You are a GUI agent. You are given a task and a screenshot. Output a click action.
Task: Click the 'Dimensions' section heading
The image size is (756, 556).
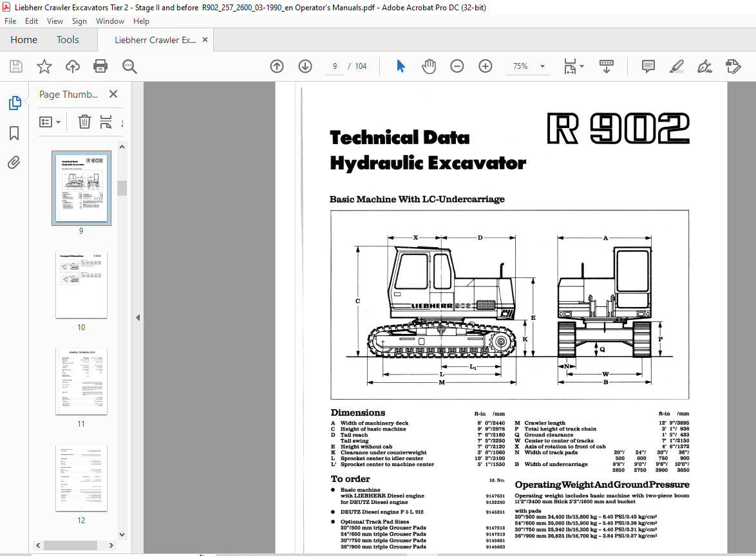[358, 413]
